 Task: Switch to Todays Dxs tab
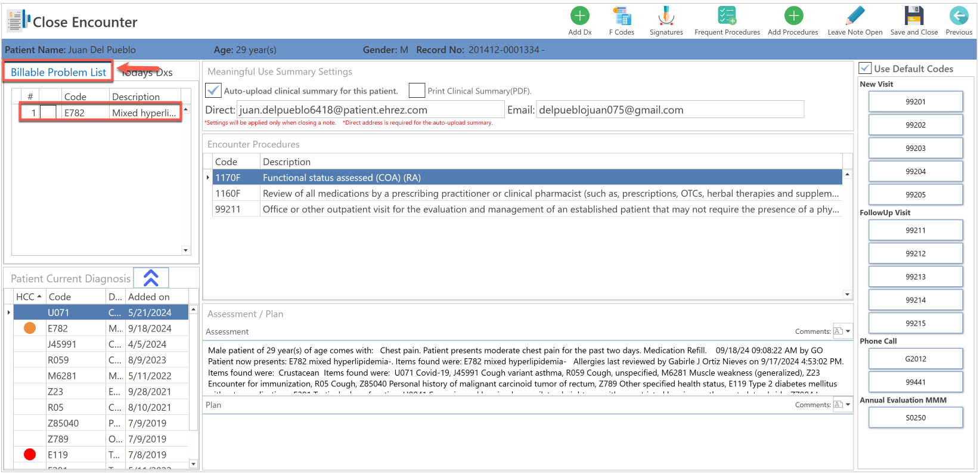[x=147, y=72]
